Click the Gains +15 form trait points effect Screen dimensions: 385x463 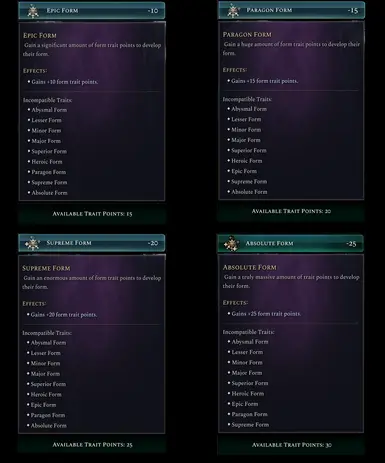pos(265,81)
